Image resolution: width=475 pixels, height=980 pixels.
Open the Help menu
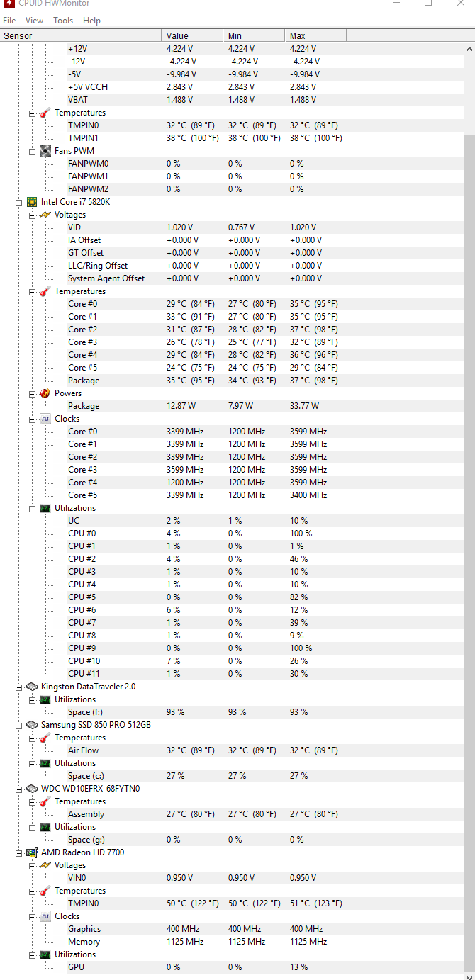click(x=91, y=21)
